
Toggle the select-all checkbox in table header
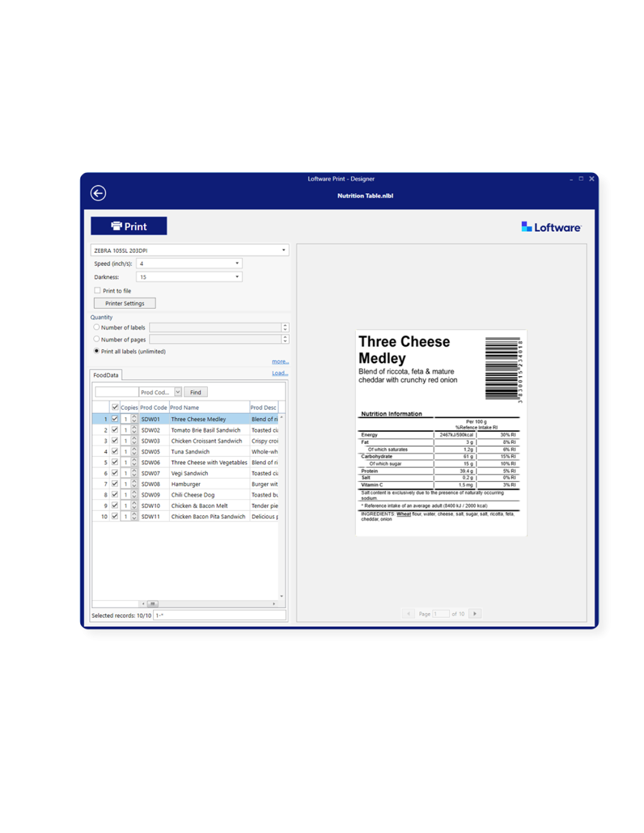[115, 407]
